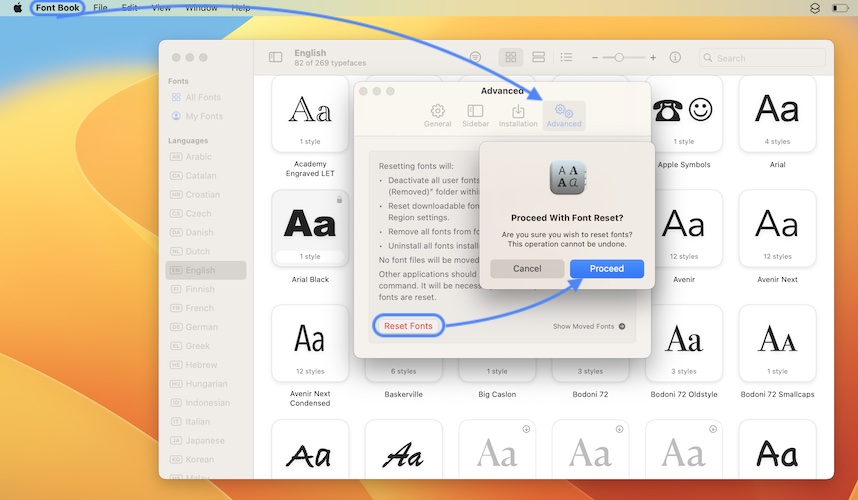858x500 pixels.
Task: Select the Arial Black font card
Action: point(310,229)
